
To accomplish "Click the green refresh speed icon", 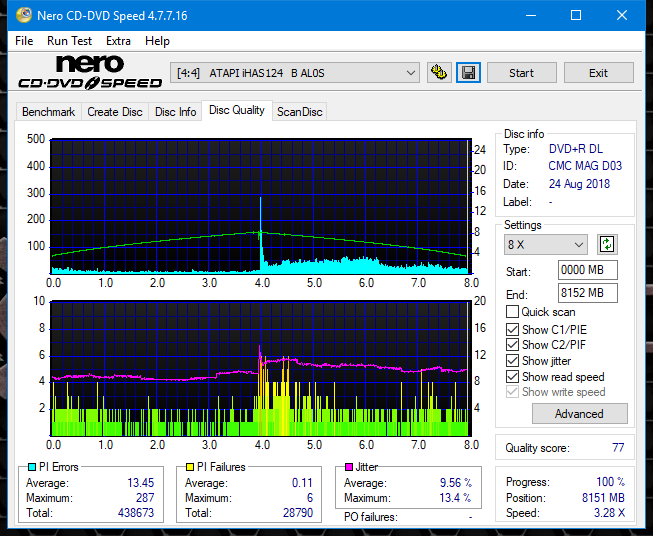I will tap(607, 244).
